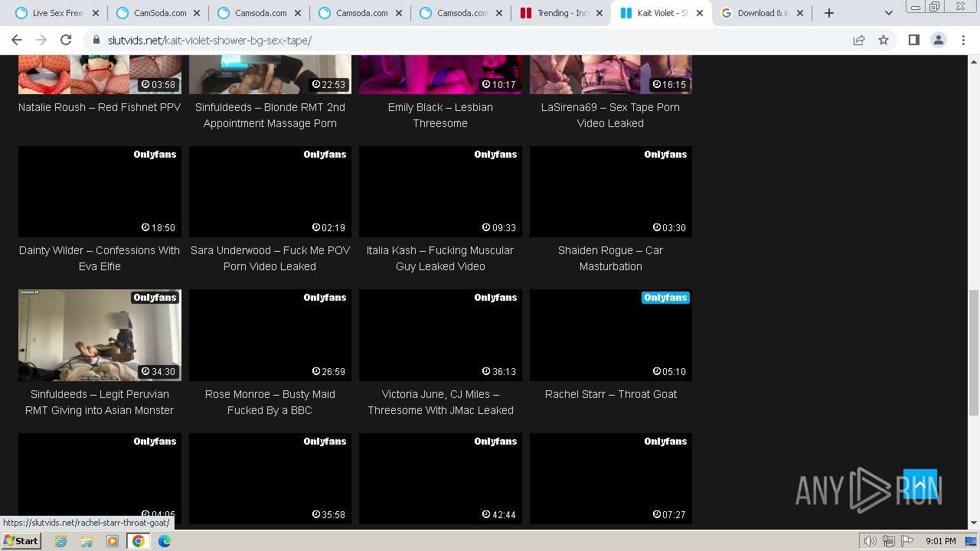
Task: Open the volume tray icon
Action: 871,541
